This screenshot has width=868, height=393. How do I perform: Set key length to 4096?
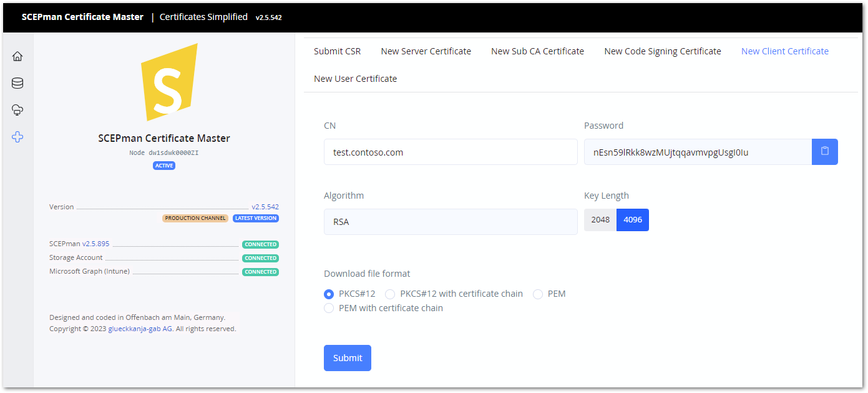633,220
